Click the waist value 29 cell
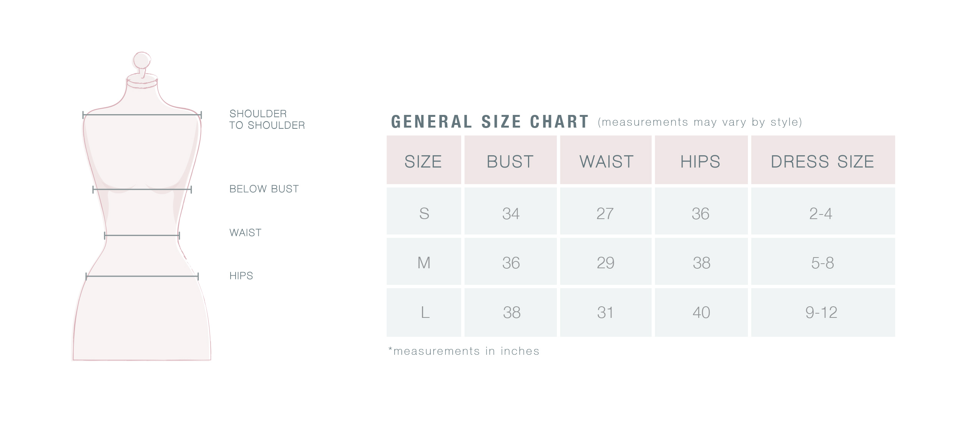980x442 pixels. [606, 263]
